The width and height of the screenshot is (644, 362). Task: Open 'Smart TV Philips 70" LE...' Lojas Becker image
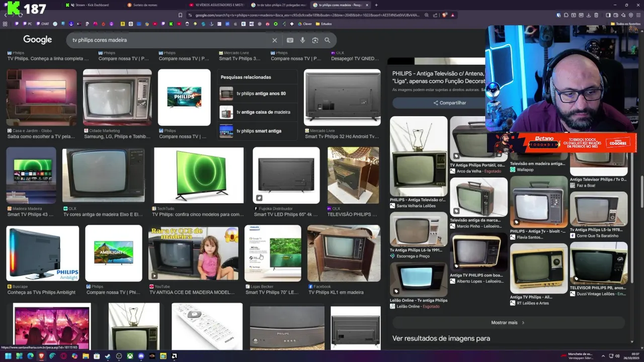tap(273, 253)
